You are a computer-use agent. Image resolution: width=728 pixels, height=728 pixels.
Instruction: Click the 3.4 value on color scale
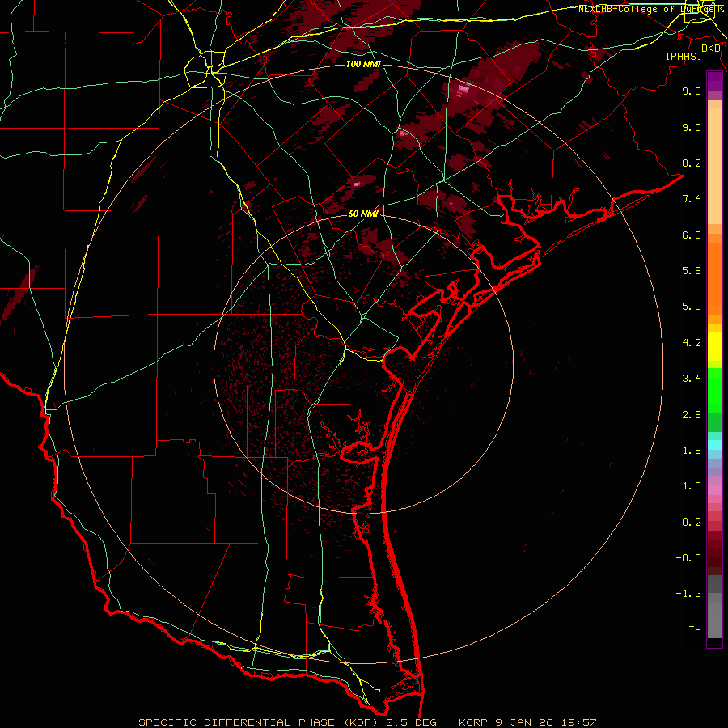692,379
